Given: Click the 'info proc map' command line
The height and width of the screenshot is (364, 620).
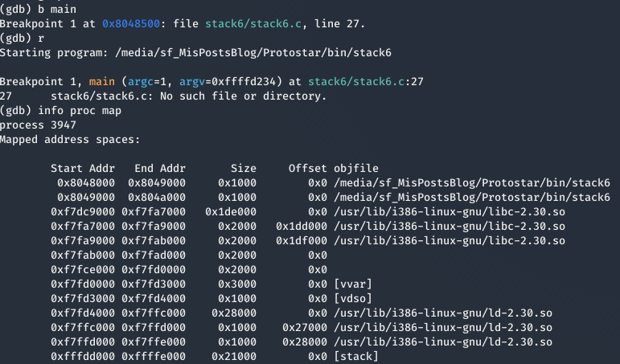Looking at the screenshot, I should (x=60, y=111).
